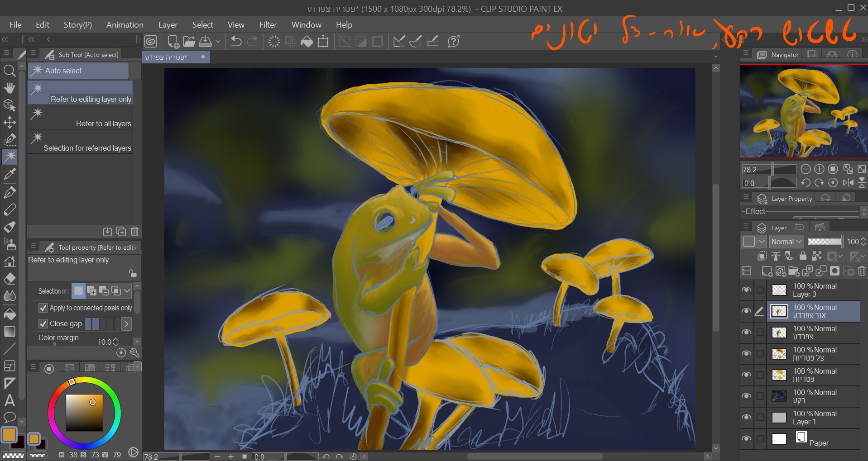Hide Layer 3 via its eye icon

pyautogui.click(x=746, y=290)
